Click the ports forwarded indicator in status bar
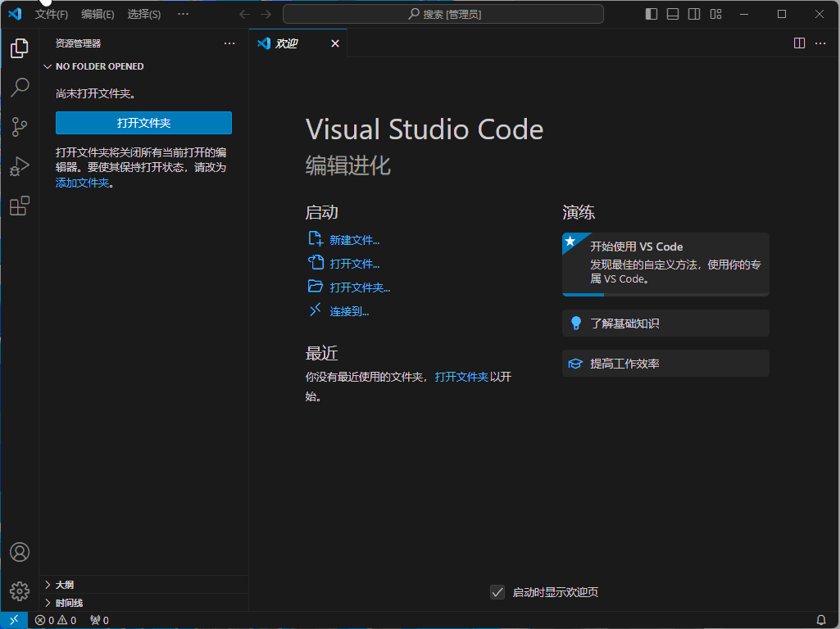The image size is (840, 629). [100, 620]
